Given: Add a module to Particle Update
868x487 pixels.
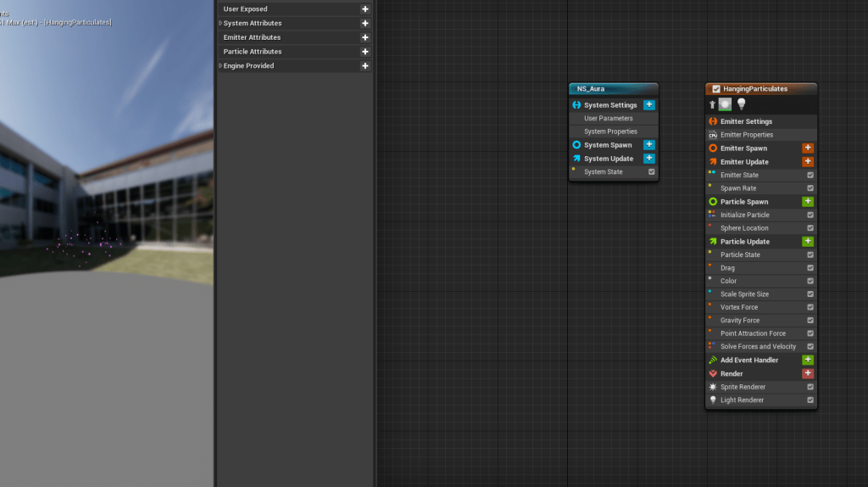Looking at the screenshot, I should coord(807,242).
